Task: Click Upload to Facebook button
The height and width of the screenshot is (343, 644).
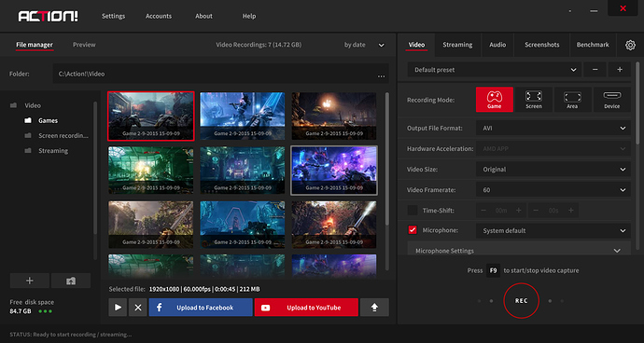Action: (x=201, y=308)
